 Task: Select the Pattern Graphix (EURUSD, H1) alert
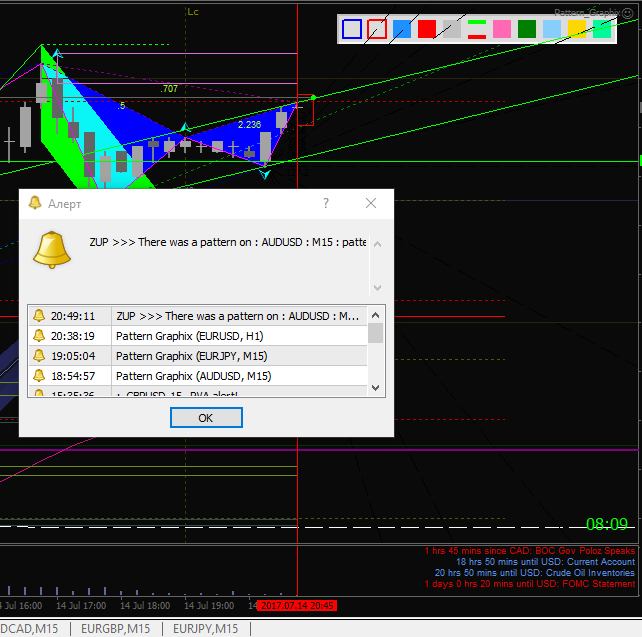[198, 336]
